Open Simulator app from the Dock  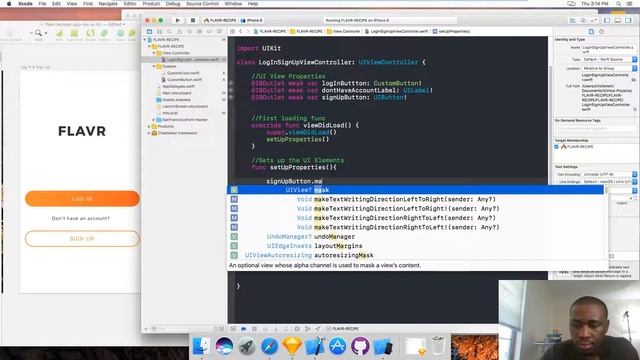pyautogui.click(x=383, y=347)
